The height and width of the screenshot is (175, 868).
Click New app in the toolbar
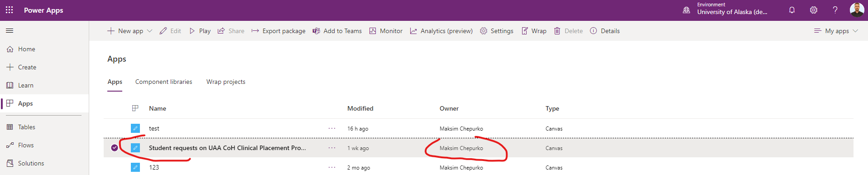pos(125,31)
